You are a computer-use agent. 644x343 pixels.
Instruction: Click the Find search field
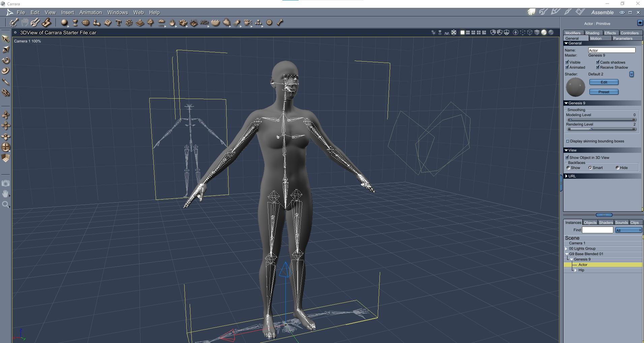(597, 230)
